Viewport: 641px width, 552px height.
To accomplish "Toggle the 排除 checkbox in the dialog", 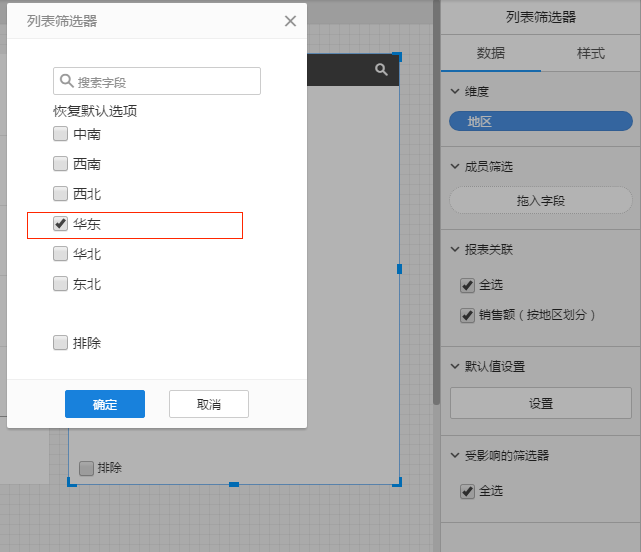I will pyautogui.click(x=61, y=343).
